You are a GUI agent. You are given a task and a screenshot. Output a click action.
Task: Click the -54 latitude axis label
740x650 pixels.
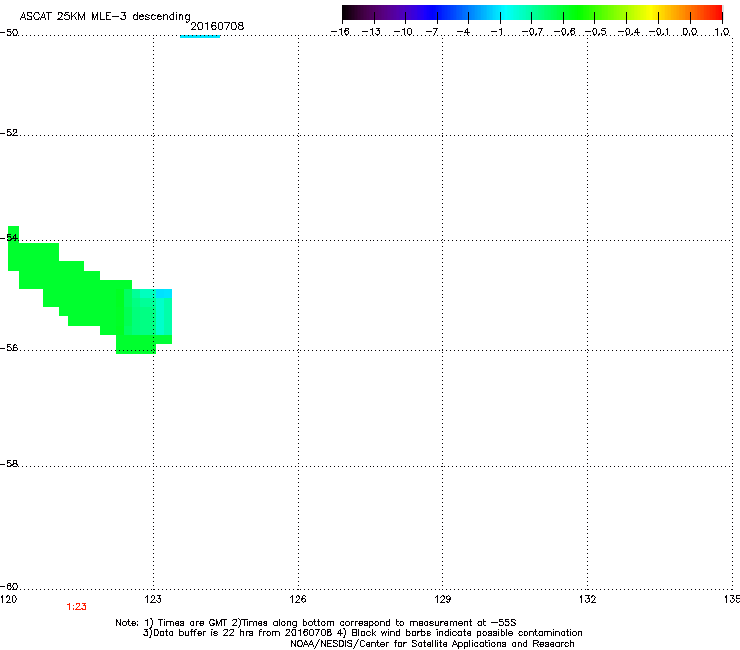click(9, 237)
